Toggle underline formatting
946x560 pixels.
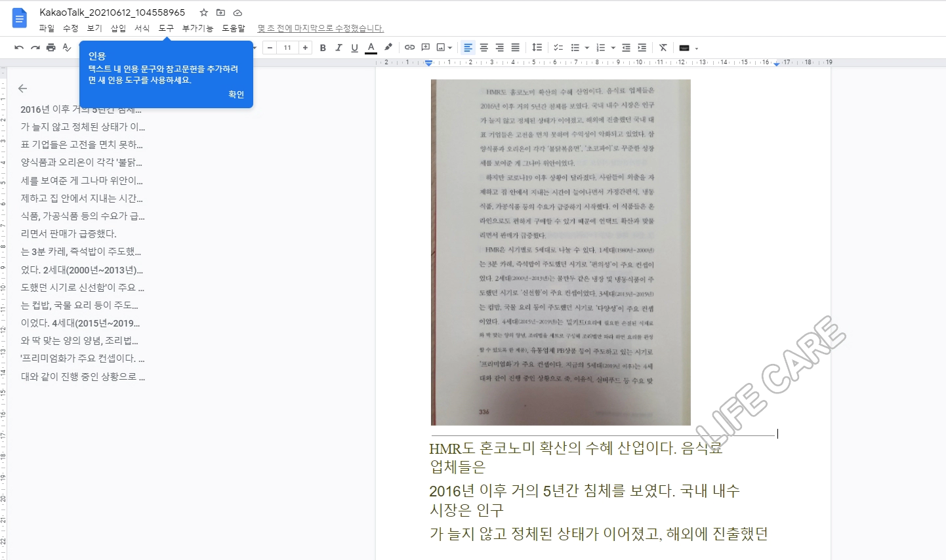pos(354,47)
